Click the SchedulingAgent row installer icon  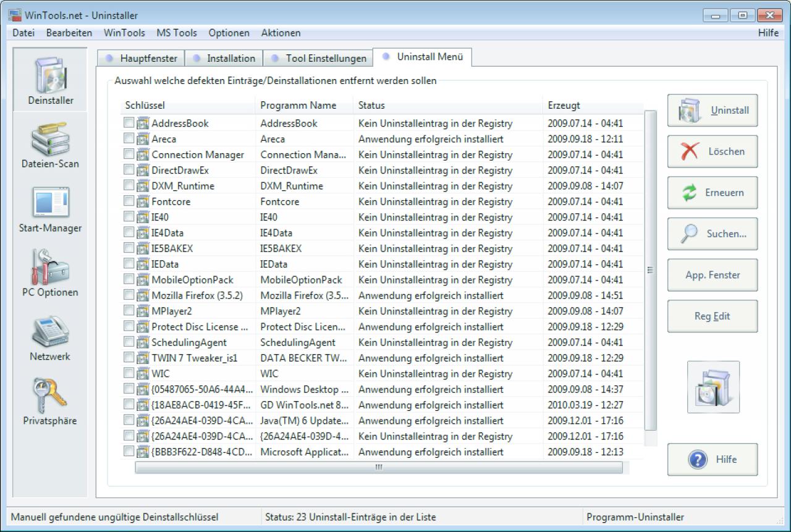[x=143, y=342]
